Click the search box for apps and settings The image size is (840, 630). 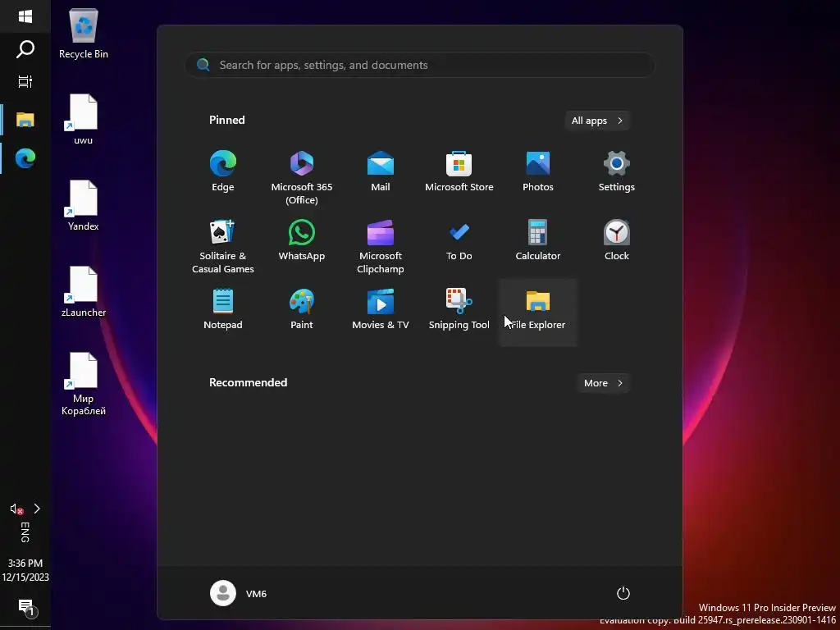click(x=420, y=65)
